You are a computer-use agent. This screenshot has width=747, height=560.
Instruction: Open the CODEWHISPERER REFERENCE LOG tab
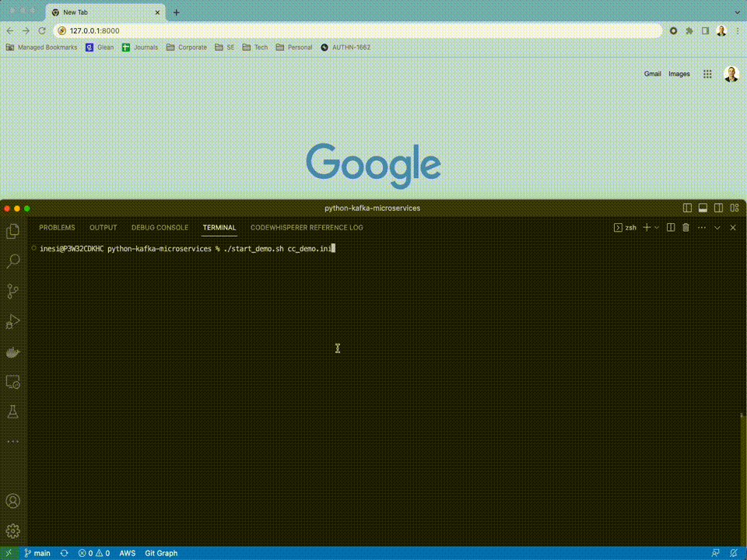coord(307,228)
